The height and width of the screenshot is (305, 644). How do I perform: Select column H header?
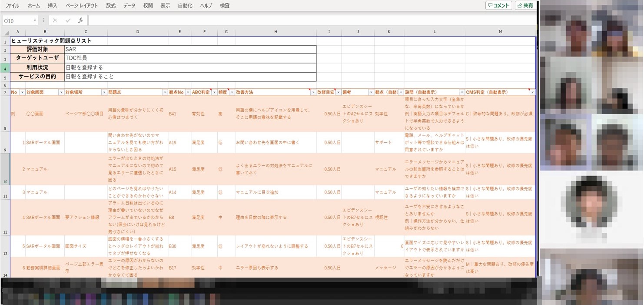click(276, 32)
